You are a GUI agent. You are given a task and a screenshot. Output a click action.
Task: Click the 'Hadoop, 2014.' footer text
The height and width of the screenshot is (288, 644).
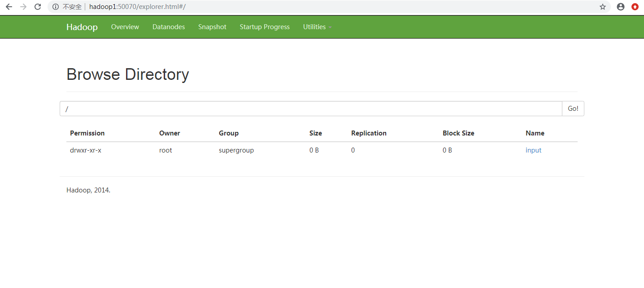click(x=88, y=190)
